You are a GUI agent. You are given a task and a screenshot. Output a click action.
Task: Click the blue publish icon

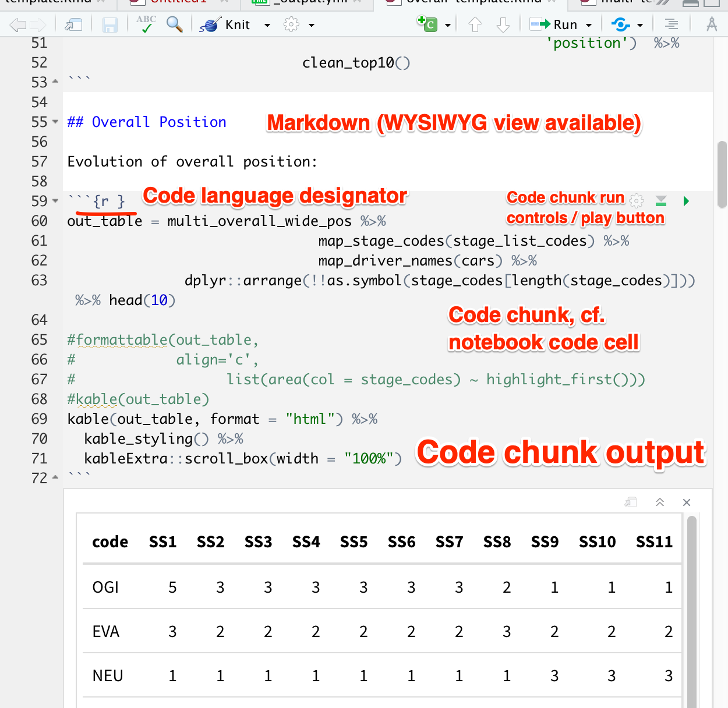(x=621, y=24)
